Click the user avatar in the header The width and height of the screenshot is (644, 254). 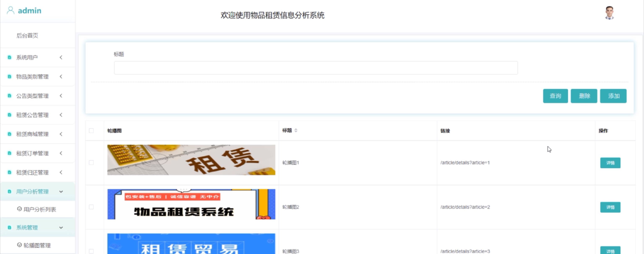click(609, 13)
